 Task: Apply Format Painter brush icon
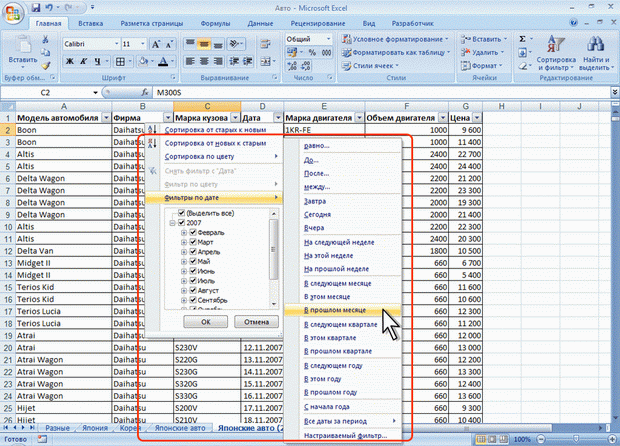click(x=46, y=66)
